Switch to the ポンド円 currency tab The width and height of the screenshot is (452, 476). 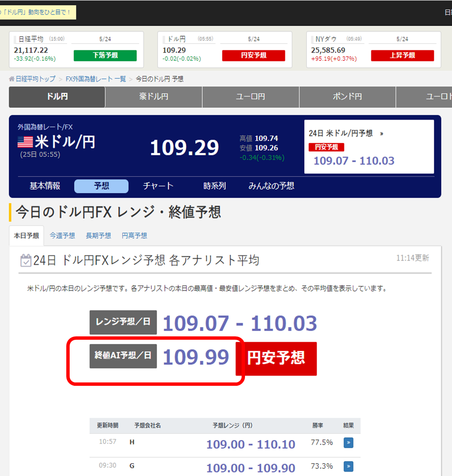click(347, 97)
